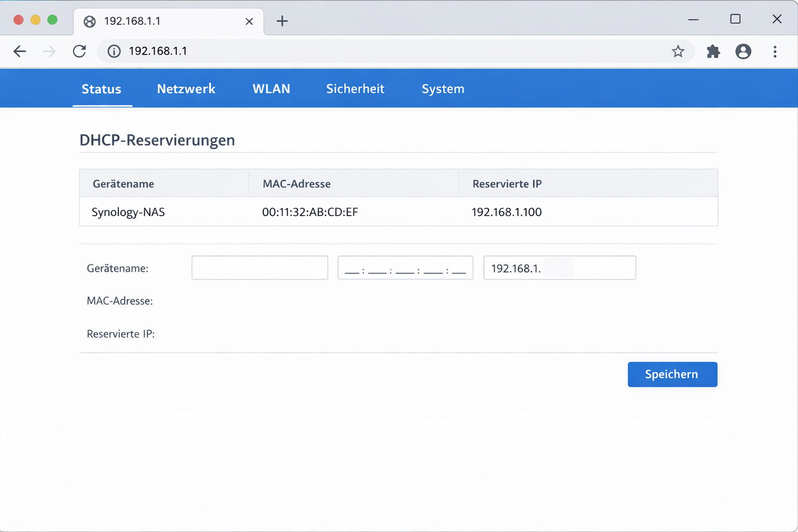Click the reserved IP input showing 192.168.1.
798x532 pixels.
pyautogui.click(x=559, y=268)
